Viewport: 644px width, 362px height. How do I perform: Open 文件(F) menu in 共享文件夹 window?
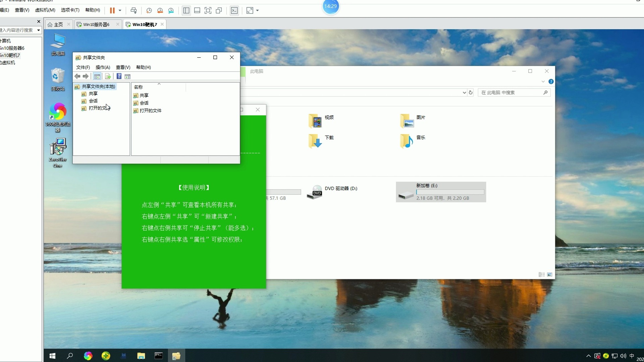(x=83, y=67)
